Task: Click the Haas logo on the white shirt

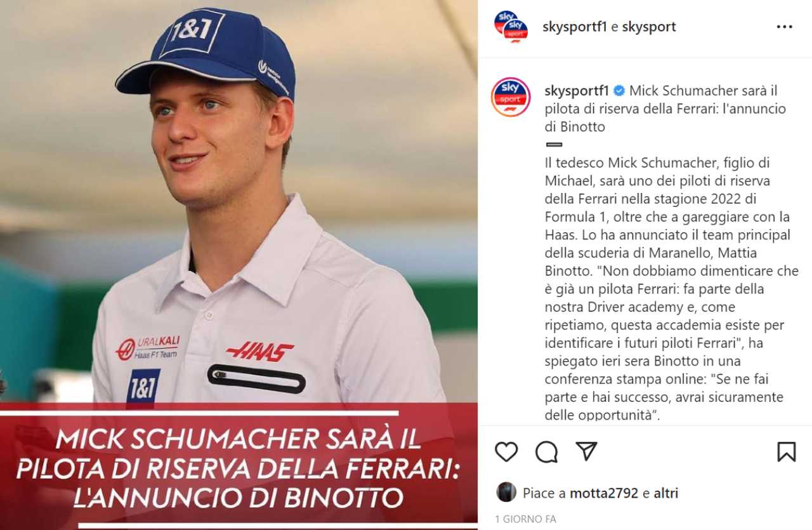Action: click(x=260, y=351)
